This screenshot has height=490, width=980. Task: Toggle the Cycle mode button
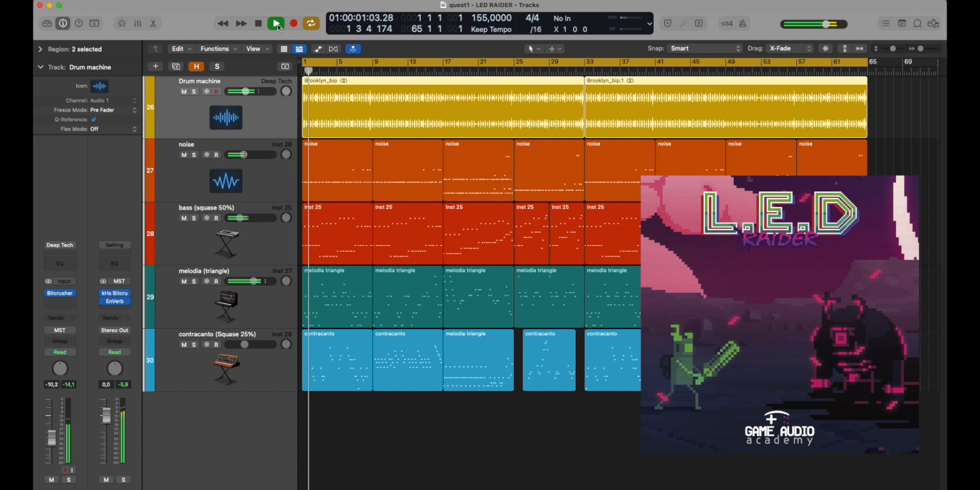tap(311, 23)
